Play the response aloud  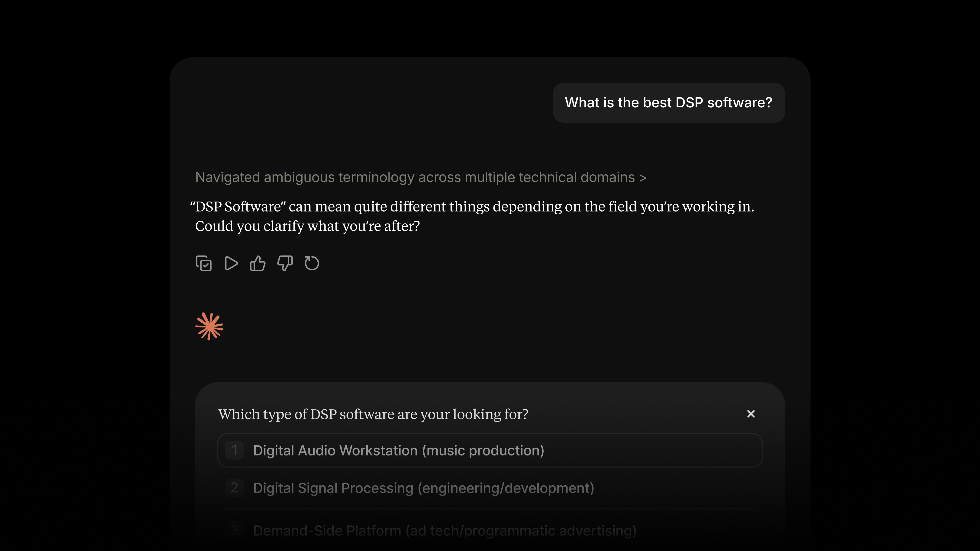pyautogui.click(x=231, y=263)
